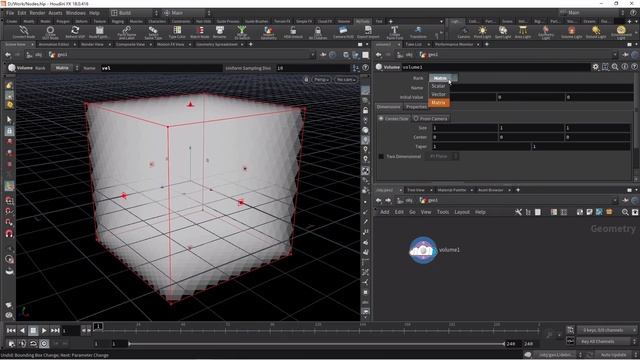640x360 pixels.
Task: Open the File menu
Action: 10,13
